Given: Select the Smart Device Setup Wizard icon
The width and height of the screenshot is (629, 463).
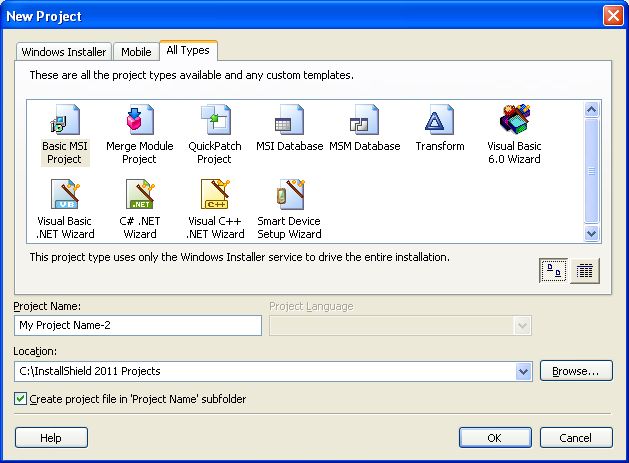Looking at the screenshot, I should (x=290, y=194).
